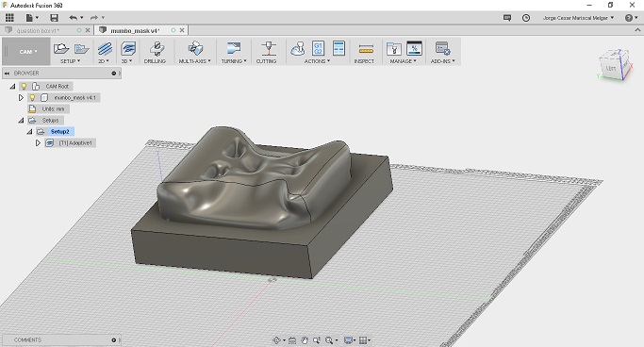Viewport: 644px width, 347px height.
Task: Select the mumbo_mask v4 document tab
Action: [x=135, y=30]
